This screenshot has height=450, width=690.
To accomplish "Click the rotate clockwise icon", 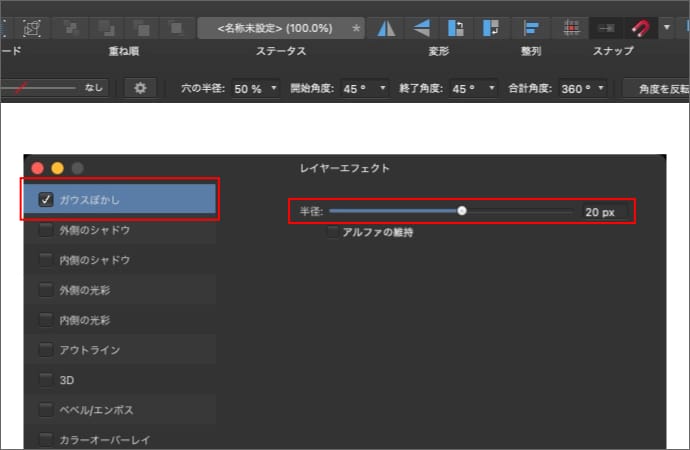I will tap(489, 27).
